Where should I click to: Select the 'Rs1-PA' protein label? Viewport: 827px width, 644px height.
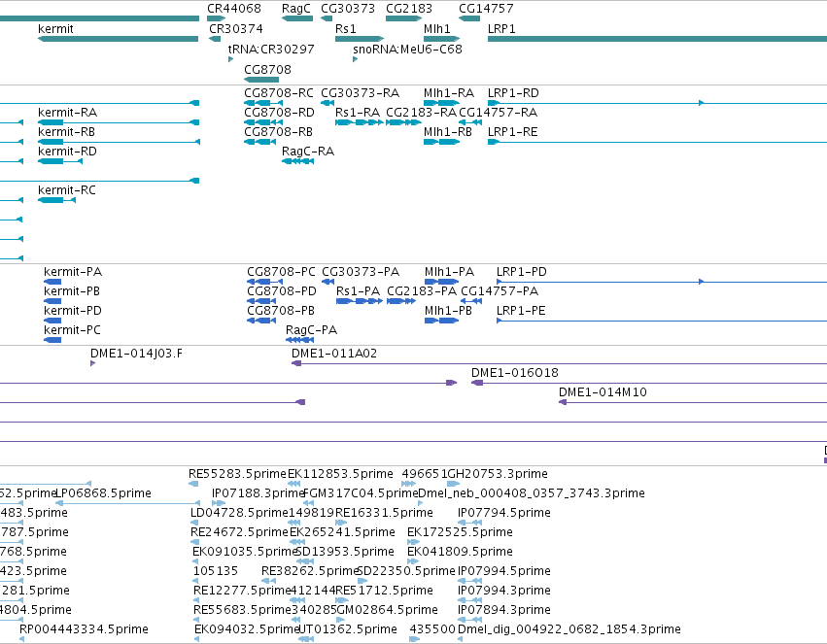coord(359,291)
